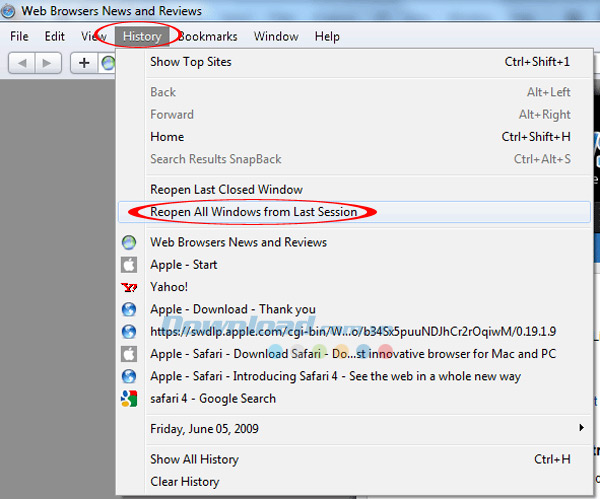The height and width of the screenshot is (499, 600).
Task: Open the Window menu
Action: coord(276,36)
